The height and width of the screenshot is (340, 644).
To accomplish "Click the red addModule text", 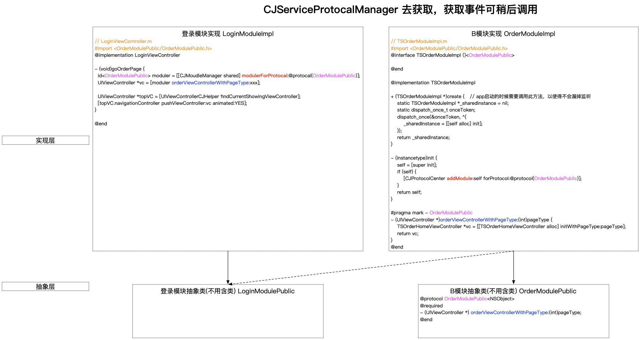I will click(x=459, y=178).
